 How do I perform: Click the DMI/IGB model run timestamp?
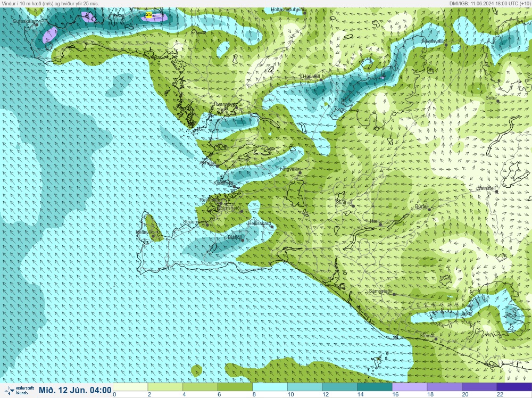coord(491,3)
